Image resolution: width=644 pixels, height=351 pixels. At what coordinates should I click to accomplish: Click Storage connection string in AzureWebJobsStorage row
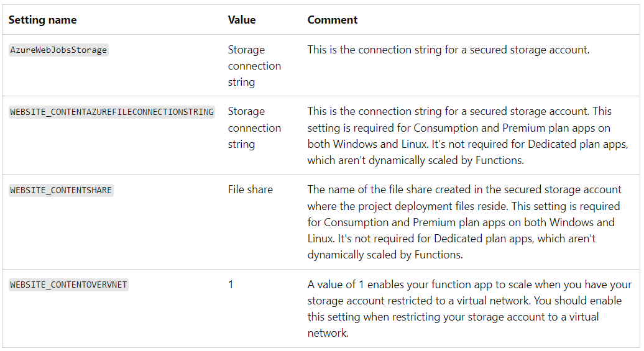click(254, 66)
